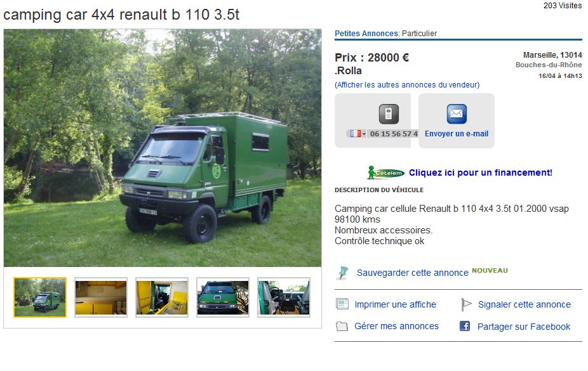This screenshot has height=371, width=588.
Task: Show the seller's other listings
Action: click(x=407, y=85)
